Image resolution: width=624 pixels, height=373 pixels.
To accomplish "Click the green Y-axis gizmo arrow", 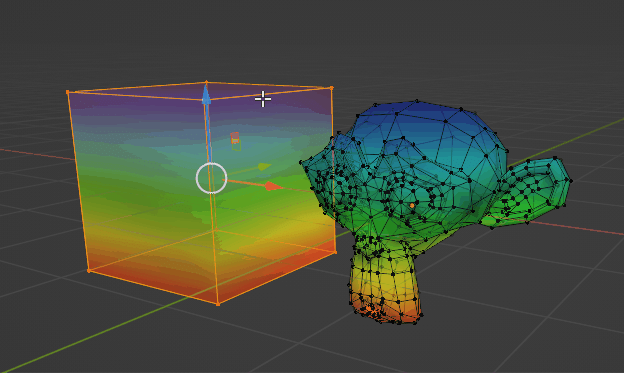I will point(264,166).
